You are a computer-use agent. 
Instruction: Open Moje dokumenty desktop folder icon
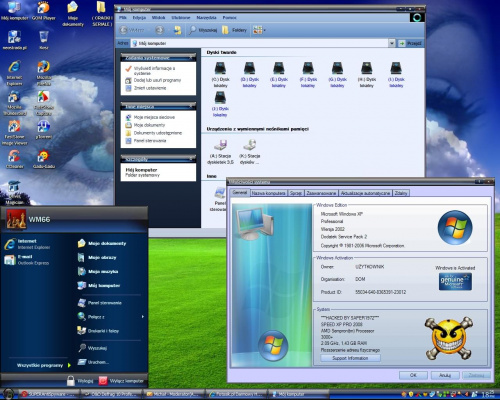73,14
